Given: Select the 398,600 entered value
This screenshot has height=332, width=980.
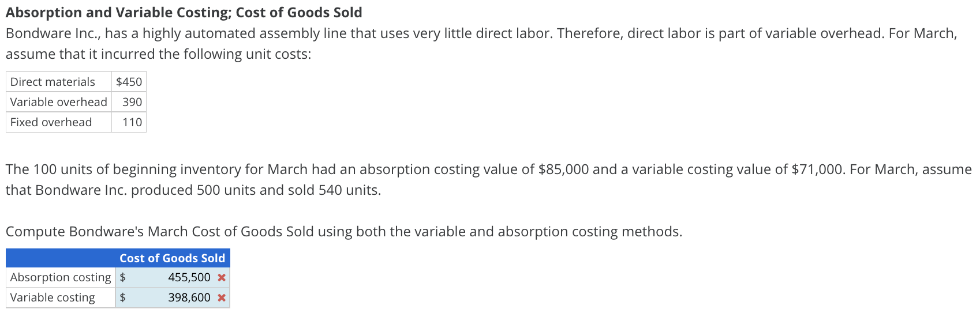Looking at the screenshot, I should point(189,297).
